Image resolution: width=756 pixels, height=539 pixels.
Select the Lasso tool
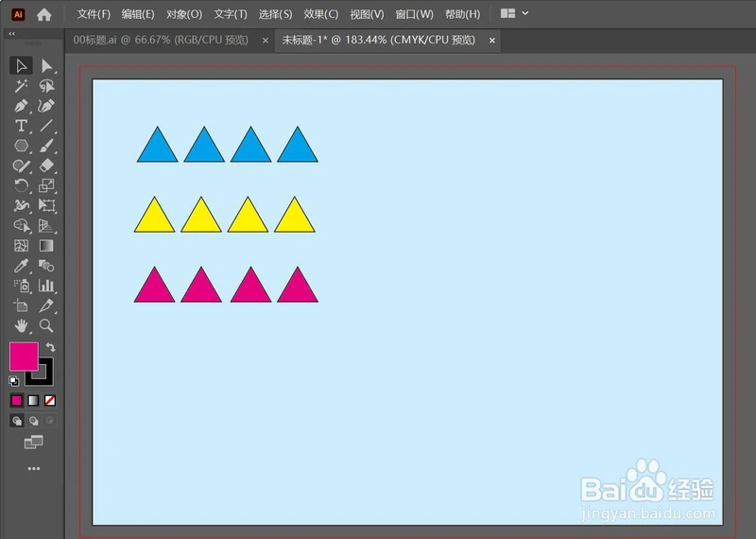(46, 86)
